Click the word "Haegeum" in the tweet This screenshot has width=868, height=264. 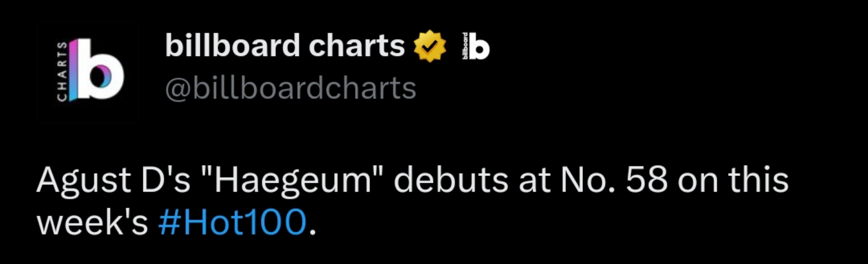(293, 181)
